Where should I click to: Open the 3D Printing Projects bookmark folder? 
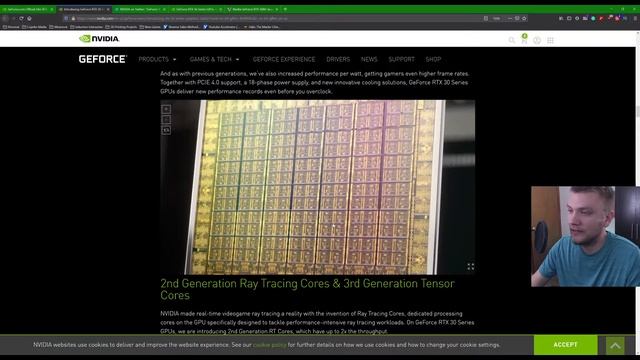(x=121, y=27)
